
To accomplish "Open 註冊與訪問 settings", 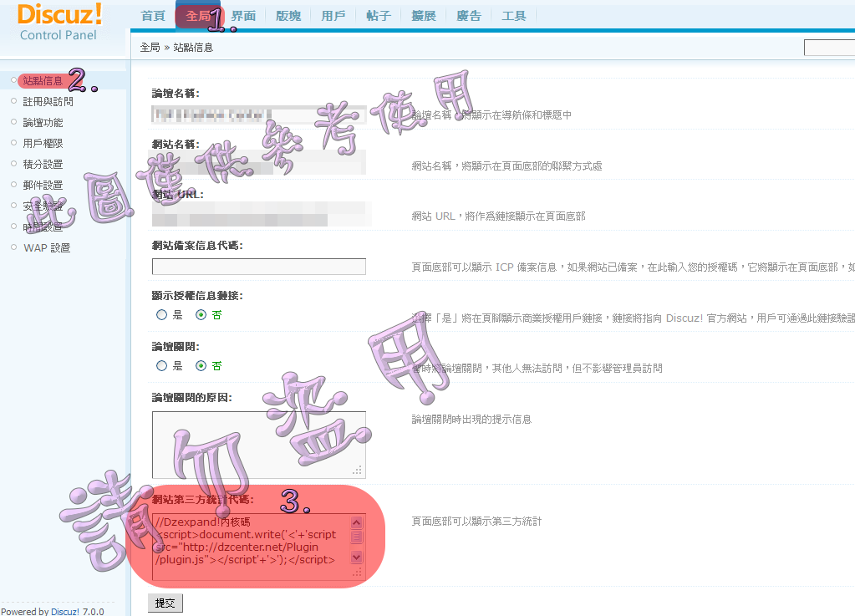I will [x=48, y=101].
